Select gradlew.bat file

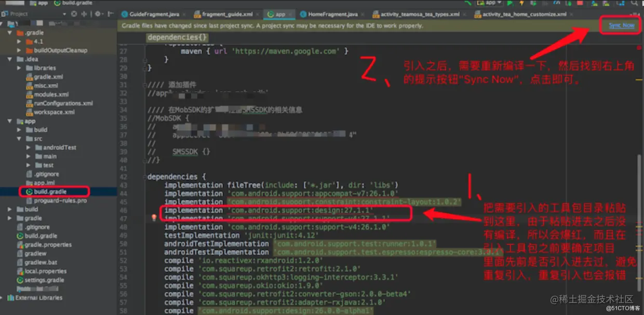coord(36,262)
